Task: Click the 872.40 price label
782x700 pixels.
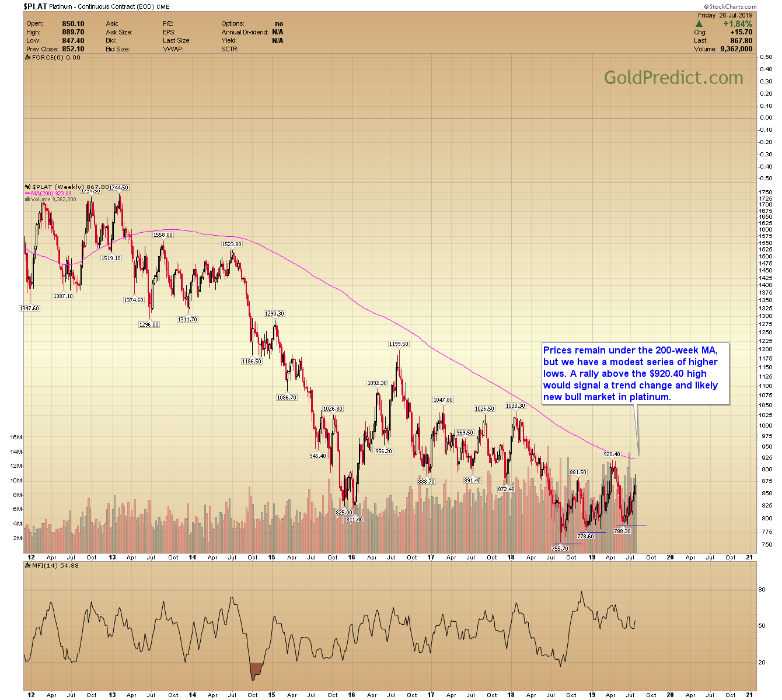Action: point(506,489)
